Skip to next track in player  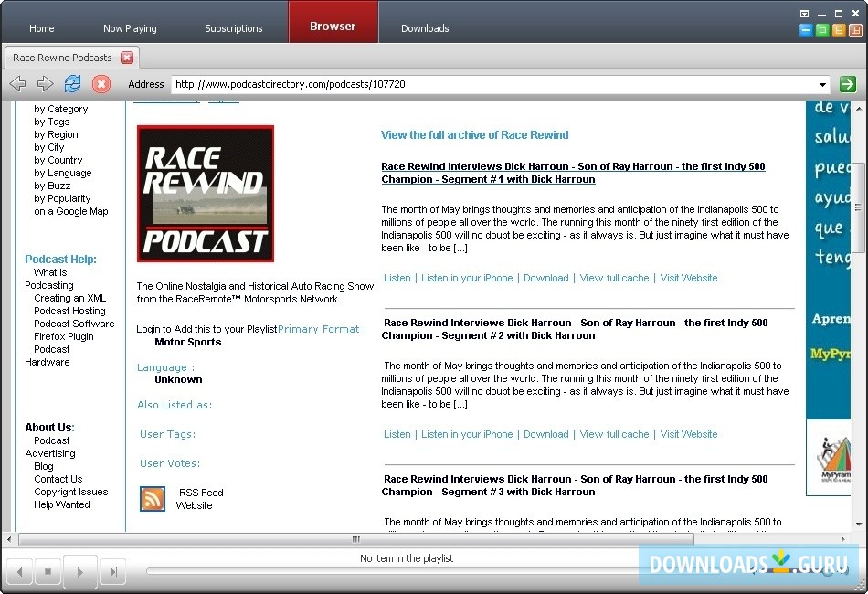113,571
